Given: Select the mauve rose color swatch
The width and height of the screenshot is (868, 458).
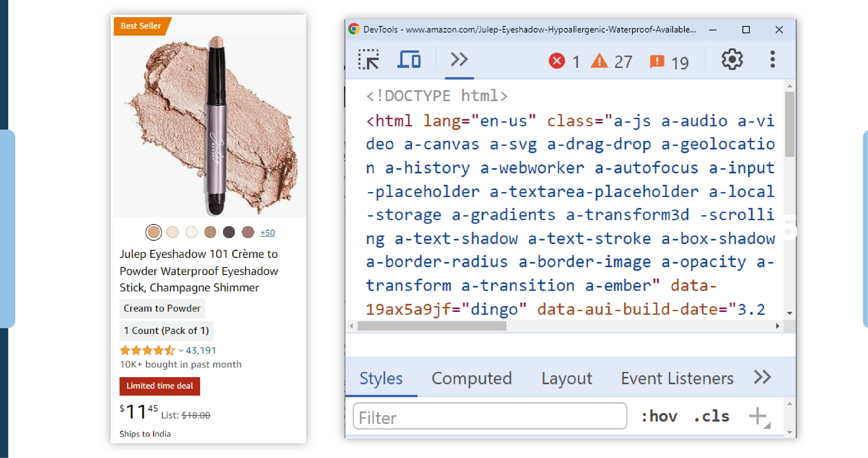Looking at the screenshot, I should [248, 232].
